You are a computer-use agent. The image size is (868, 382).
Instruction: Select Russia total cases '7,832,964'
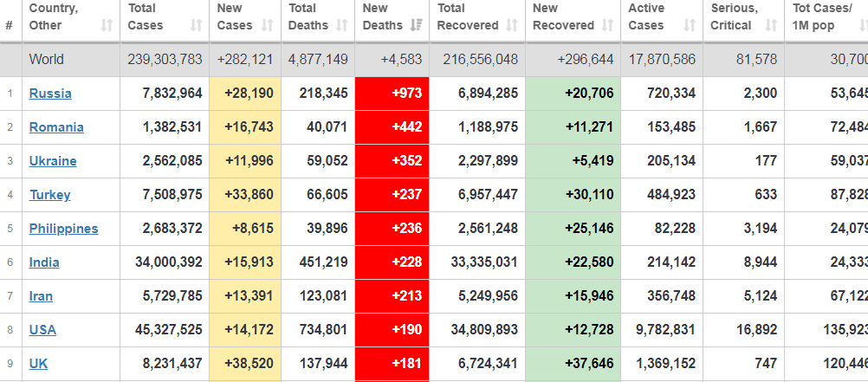[172, 93]
